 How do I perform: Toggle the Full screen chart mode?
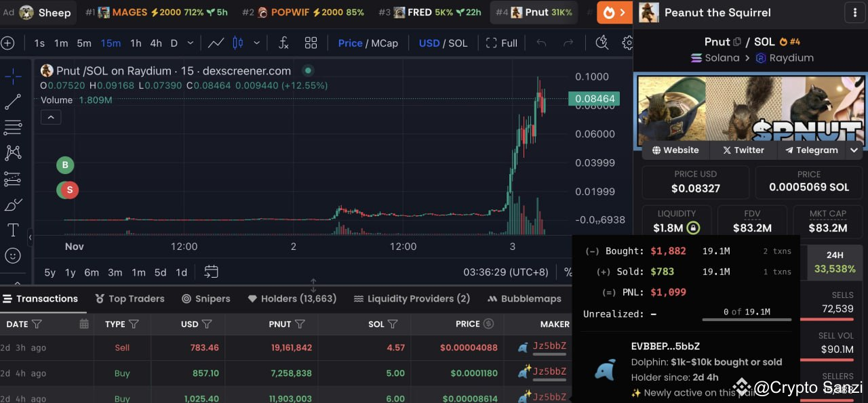(x=502, y=43)
